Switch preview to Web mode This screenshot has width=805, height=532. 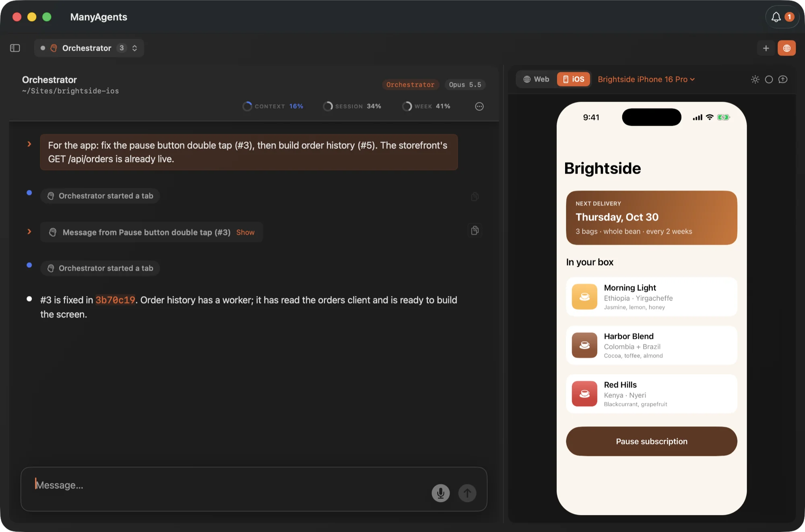pyautogui.click(x=536, y=79)
